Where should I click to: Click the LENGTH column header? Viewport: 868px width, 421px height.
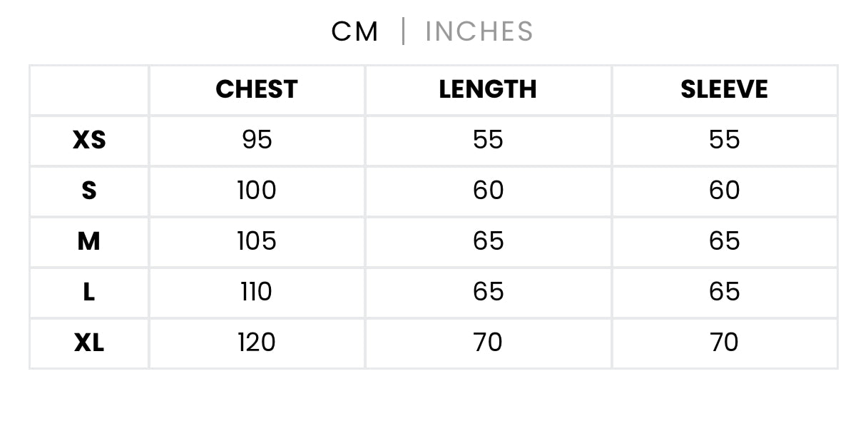(x=488, y=89)
